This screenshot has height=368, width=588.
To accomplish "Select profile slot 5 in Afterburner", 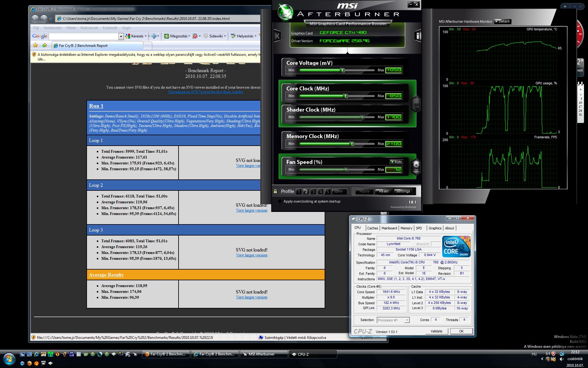I will [x=327, y=191].
